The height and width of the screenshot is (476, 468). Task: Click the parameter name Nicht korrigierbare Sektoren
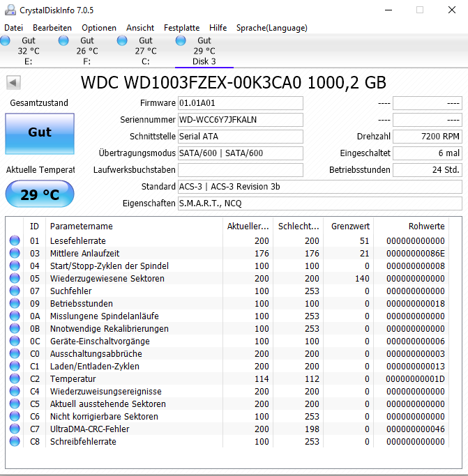(x=104, y=417)
